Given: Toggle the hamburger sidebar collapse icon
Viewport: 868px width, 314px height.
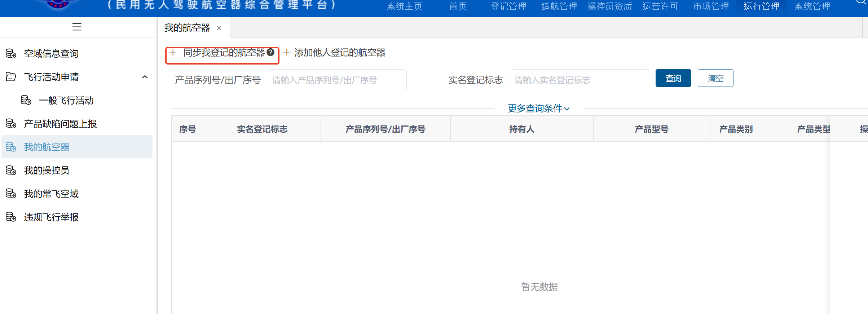Looking at the screenshot, I should pos(77,27).
